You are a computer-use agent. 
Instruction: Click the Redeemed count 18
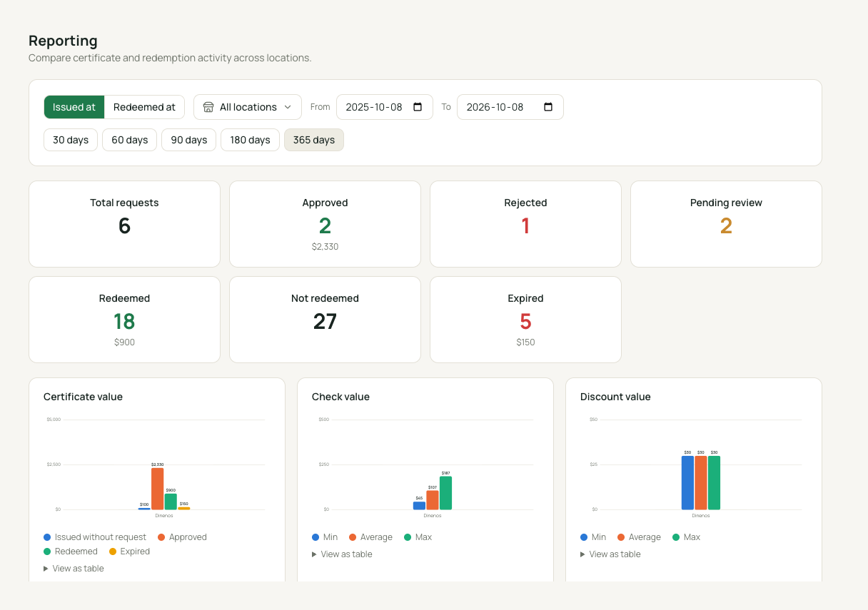124,322
